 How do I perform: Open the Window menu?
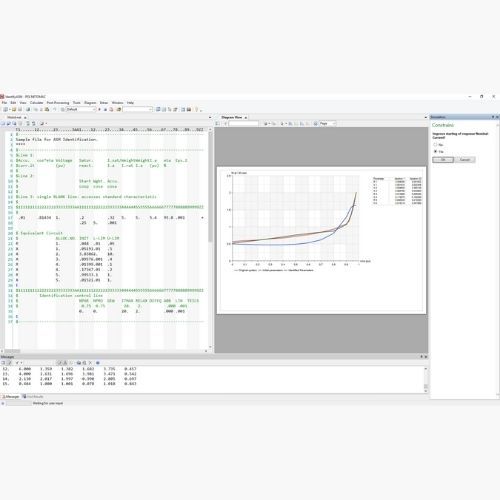click(117, 103)
